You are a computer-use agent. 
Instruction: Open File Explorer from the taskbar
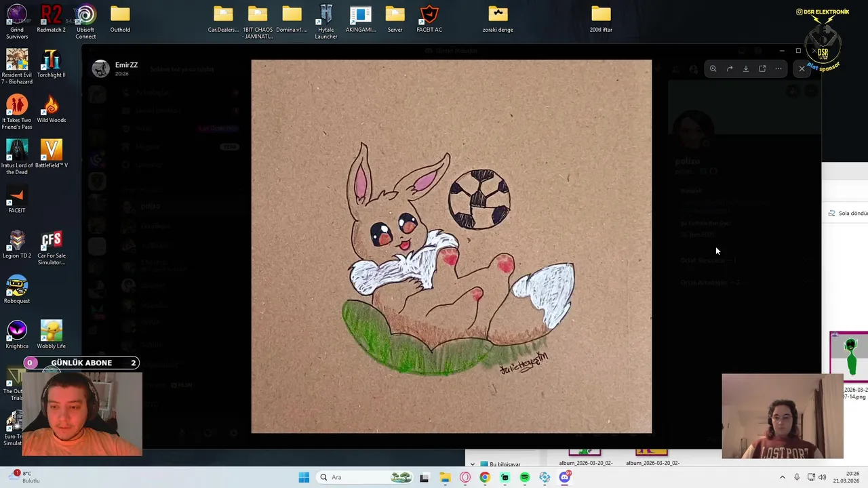(x=445, y=477)
